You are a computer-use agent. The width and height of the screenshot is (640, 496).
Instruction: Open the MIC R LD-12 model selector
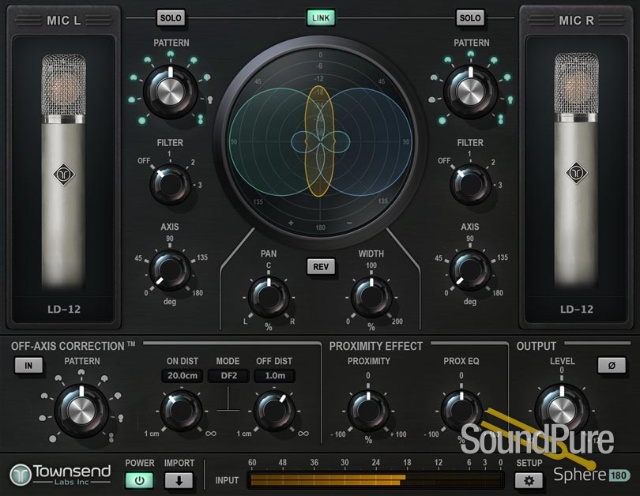point(576,309)
